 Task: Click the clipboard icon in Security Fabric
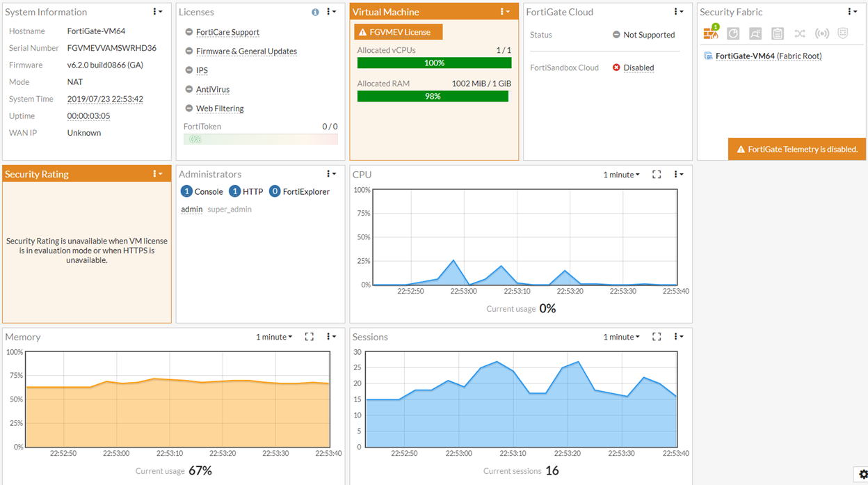tap(778, 33)
